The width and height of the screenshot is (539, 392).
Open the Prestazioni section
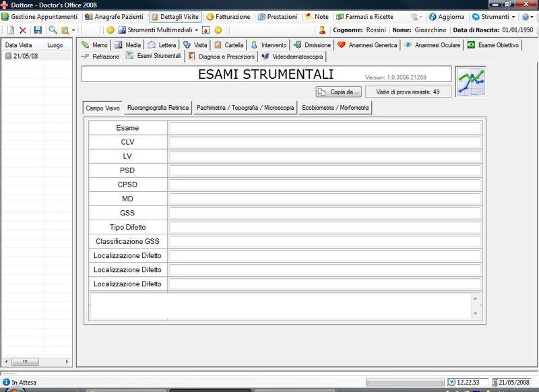[278, 17]
